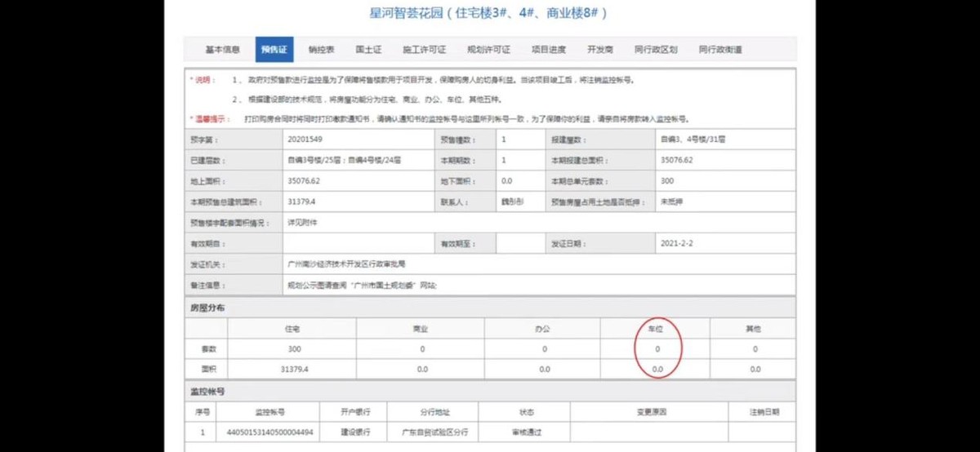
Task: Click the 监控帐号 section header
Action: [x=207, y=392]
